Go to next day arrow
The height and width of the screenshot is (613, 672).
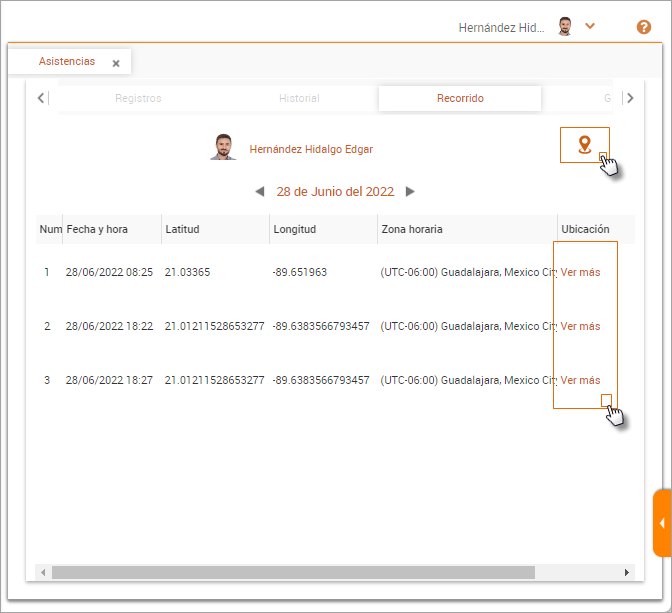point(410,192)
